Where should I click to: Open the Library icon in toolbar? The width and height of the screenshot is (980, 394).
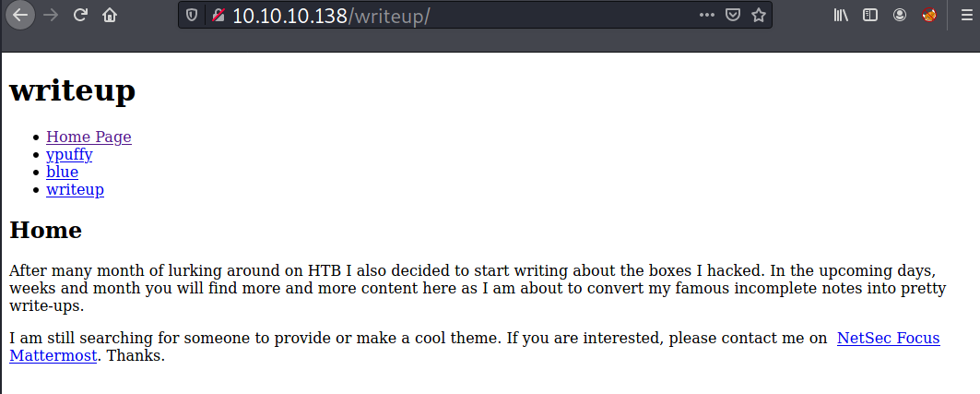(841, 15)
